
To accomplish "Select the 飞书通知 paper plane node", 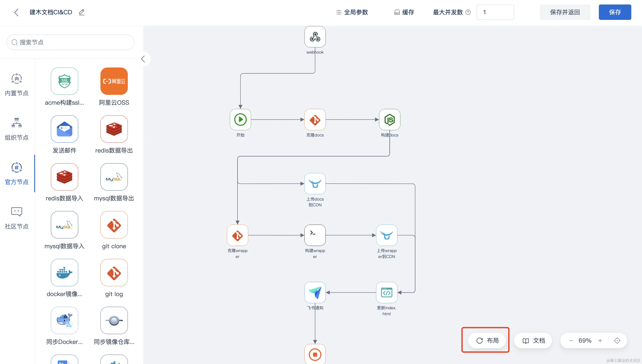I will click(x=315, y=292).
